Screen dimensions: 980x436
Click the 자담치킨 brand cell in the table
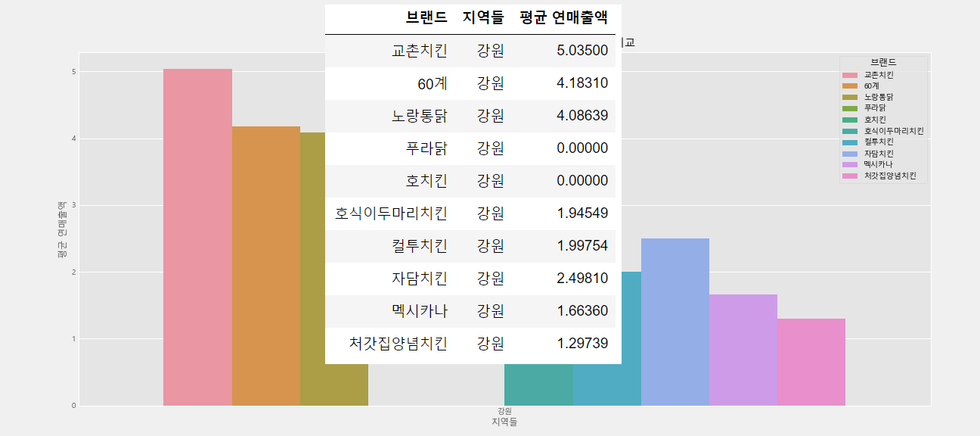point(420,279)
